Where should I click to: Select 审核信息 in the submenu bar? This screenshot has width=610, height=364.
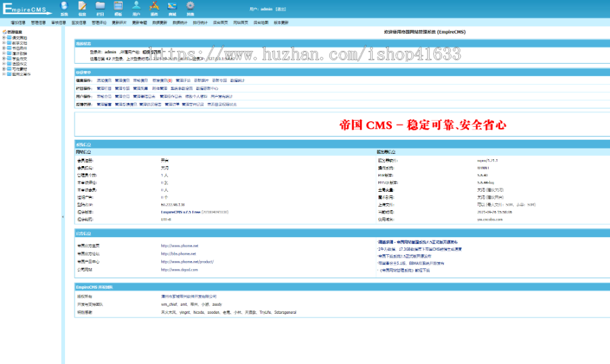[58, 22]
